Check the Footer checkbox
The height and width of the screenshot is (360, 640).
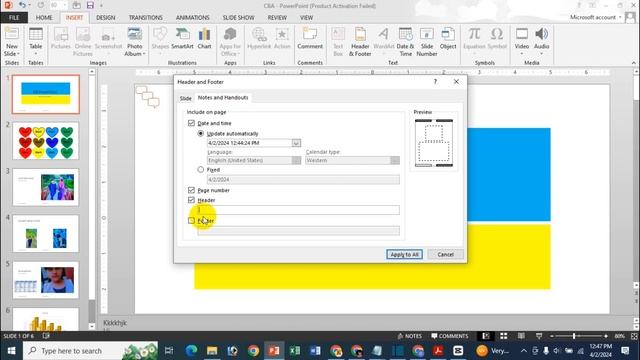[x=191, y=220]
